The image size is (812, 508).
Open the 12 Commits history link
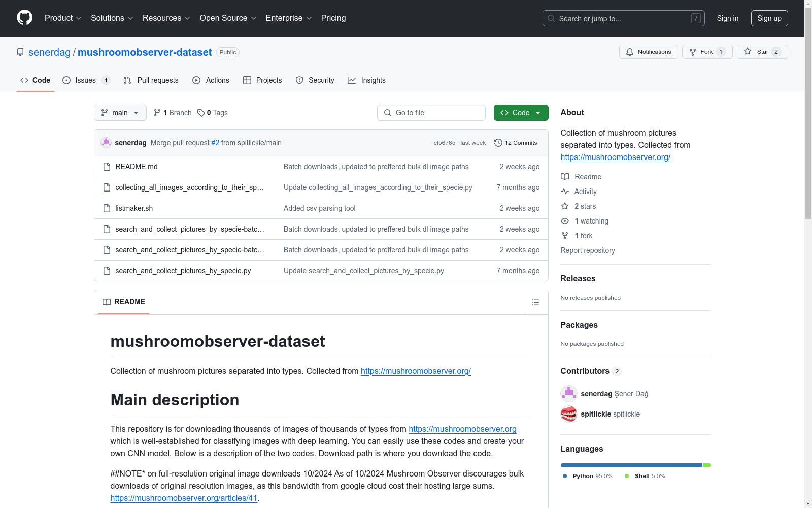[516, 143]
